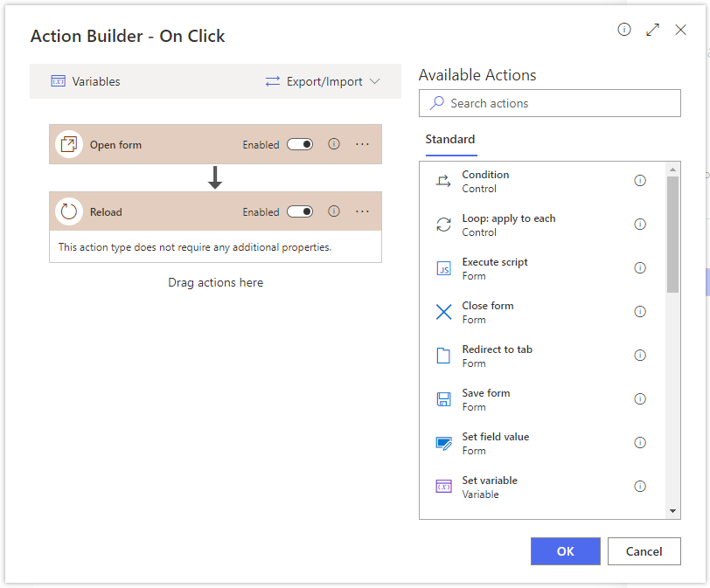Click the actions list scrollbar thumb
Image resolution: width=710 pixels, height=588 pixels.
[x=672, y=234]
